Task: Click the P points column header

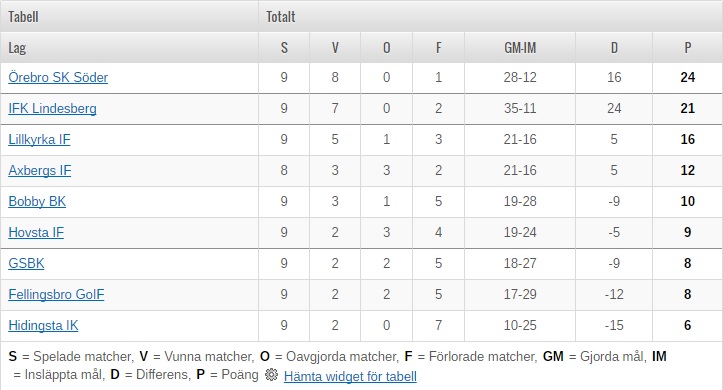Action: pos(687,47)
